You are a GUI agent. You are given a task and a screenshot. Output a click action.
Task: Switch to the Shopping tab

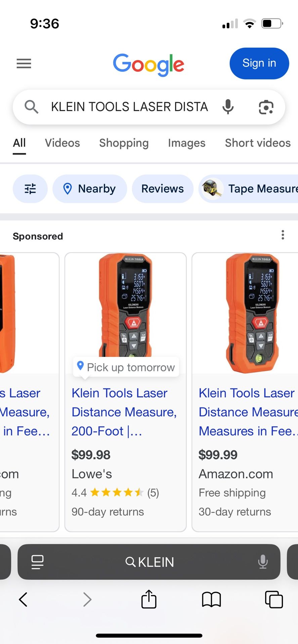124,143
